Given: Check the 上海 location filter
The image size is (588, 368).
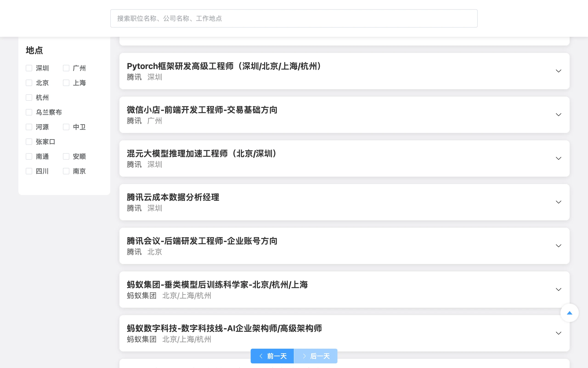Looking at the screenshot, I should coord(66,83).
